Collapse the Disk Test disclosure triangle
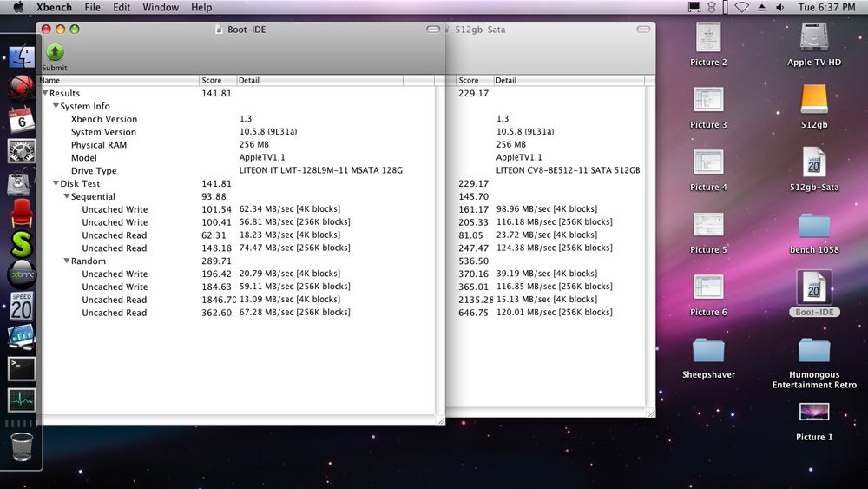 click(x=56, y=183)
